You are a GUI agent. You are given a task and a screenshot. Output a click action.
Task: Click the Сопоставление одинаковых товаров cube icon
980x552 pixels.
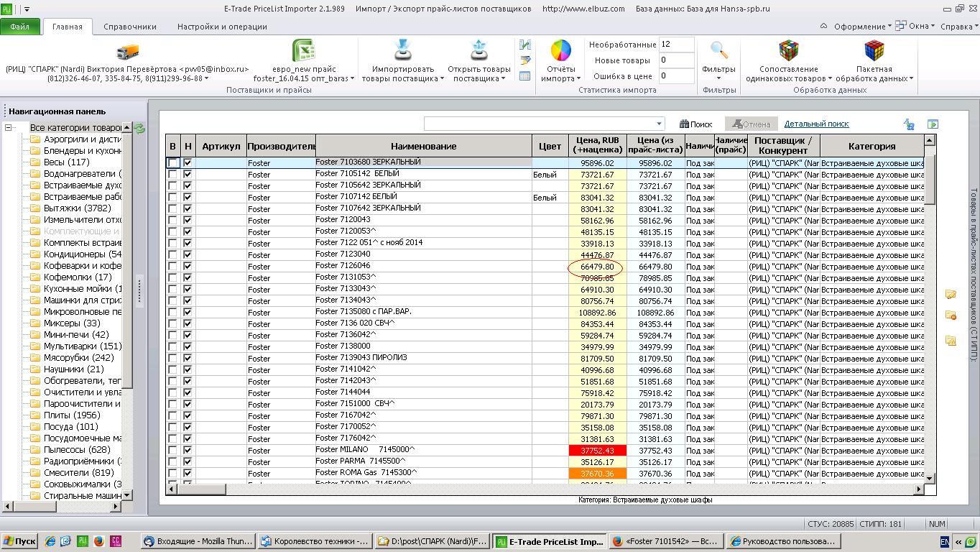(788, 50)
